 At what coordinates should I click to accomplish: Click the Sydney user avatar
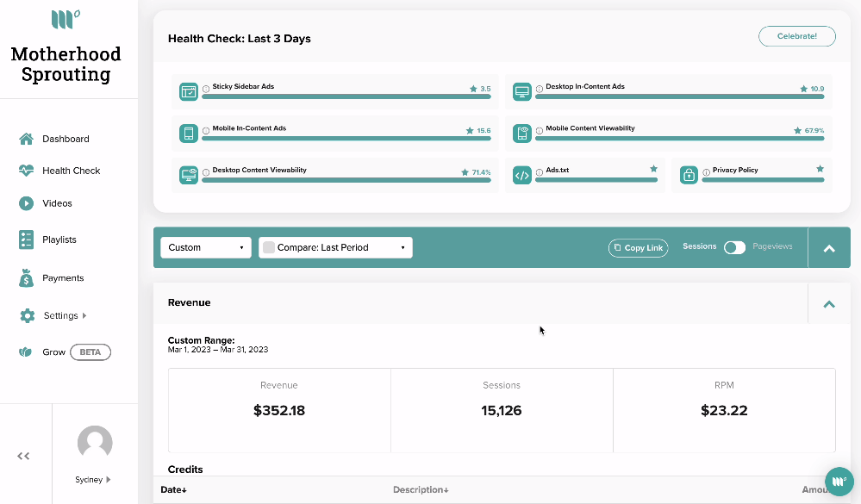click(x=95, y=443)
